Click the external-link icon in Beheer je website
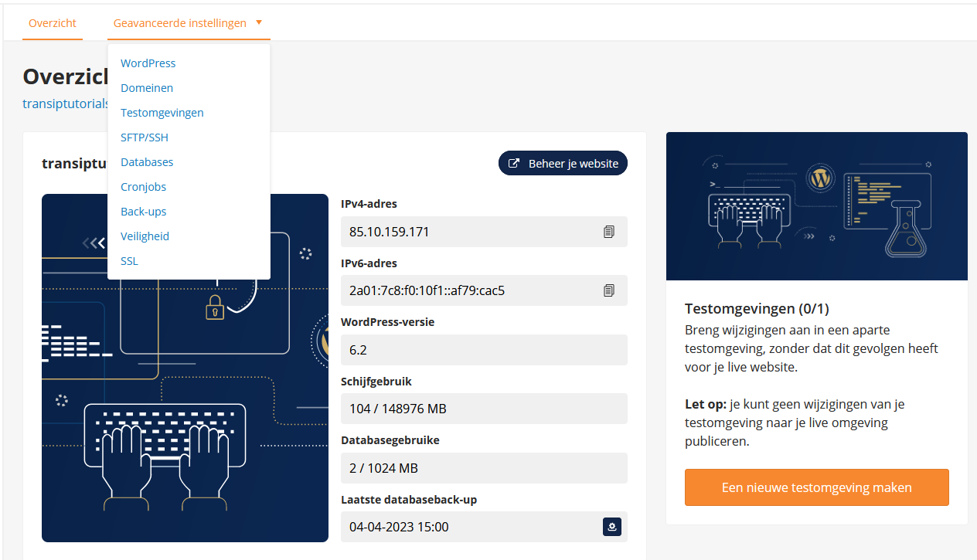This screenshot has height=560, width=977. pyautogui.click(x=514, y=164)
